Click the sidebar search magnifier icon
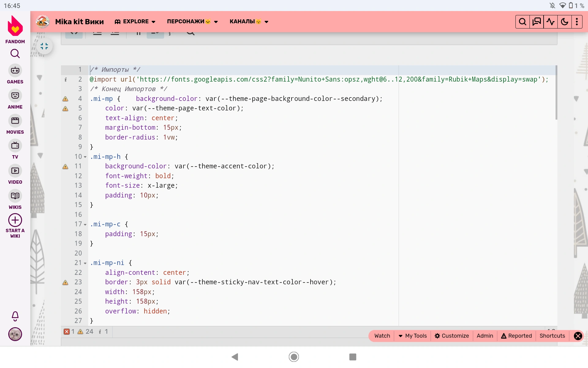The image size is (588, 368). pyautogui.click(x=15, y=54)
